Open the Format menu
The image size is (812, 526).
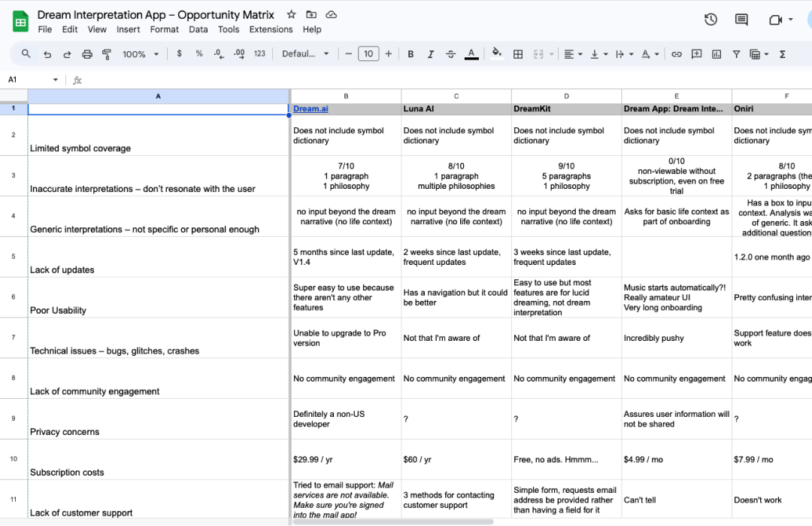(164, 29)
